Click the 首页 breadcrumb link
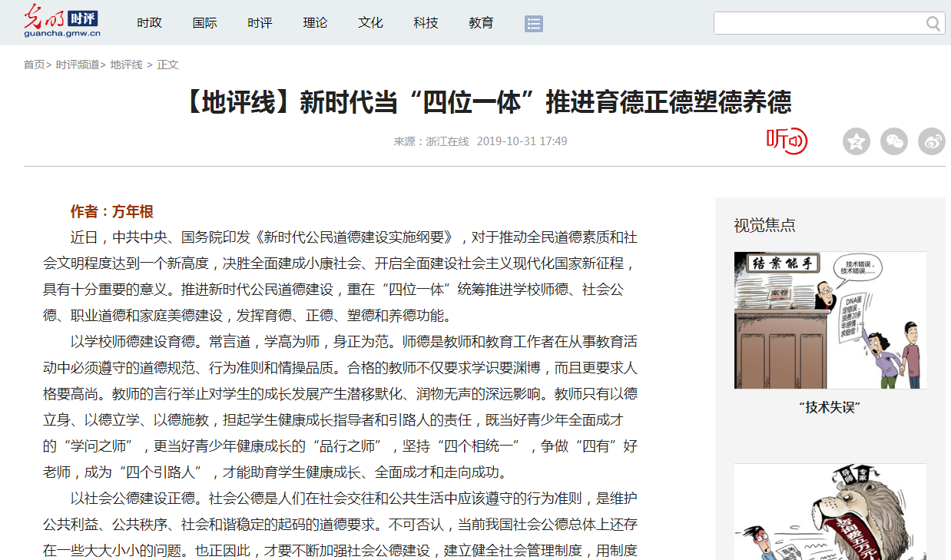Screen dimensions: 951x560 34,65
